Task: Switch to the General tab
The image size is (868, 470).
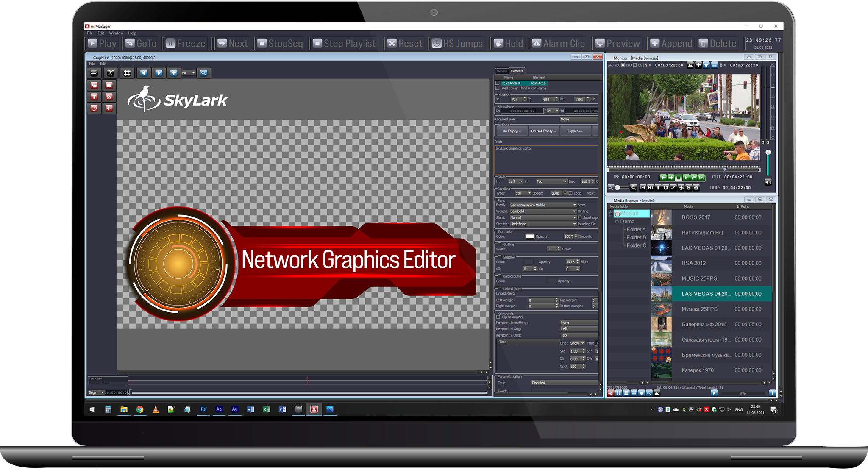Action: coord(502,71)
